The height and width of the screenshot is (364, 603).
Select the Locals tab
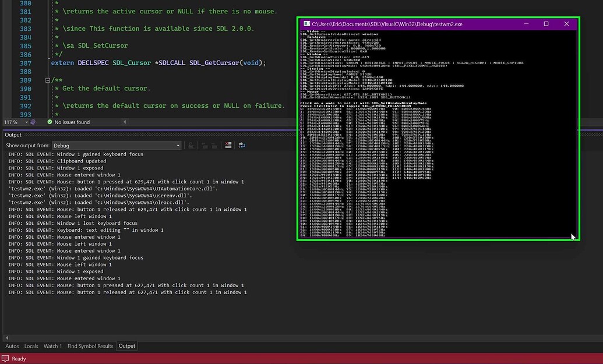[31, 346]
